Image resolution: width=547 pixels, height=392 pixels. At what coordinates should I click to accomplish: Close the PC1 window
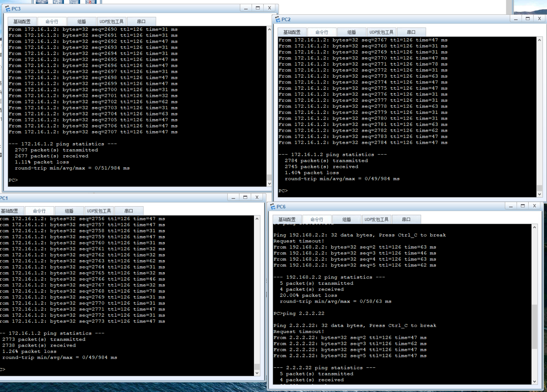pyautogui.click(x=257, y=197)
